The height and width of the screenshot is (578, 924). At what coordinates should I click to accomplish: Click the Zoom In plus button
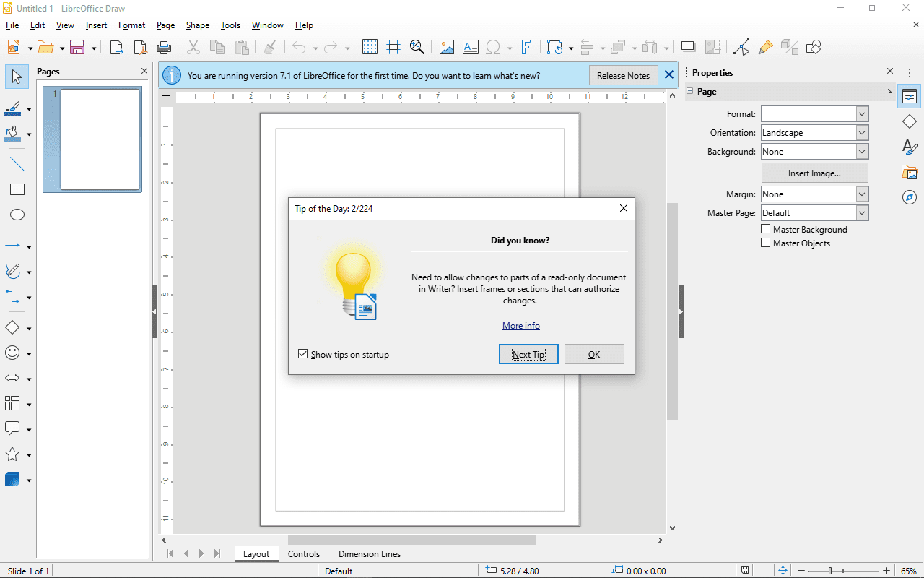click(x=886, y=571)
